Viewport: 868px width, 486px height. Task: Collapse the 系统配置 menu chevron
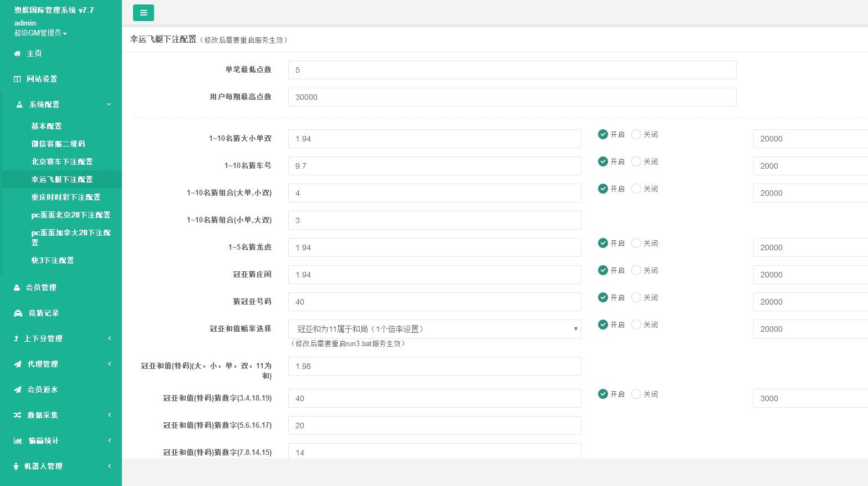tap(109, 104)
